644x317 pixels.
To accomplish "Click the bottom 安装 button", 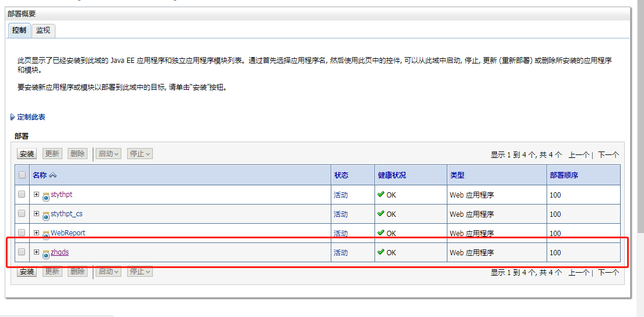I will coord(27,271).
